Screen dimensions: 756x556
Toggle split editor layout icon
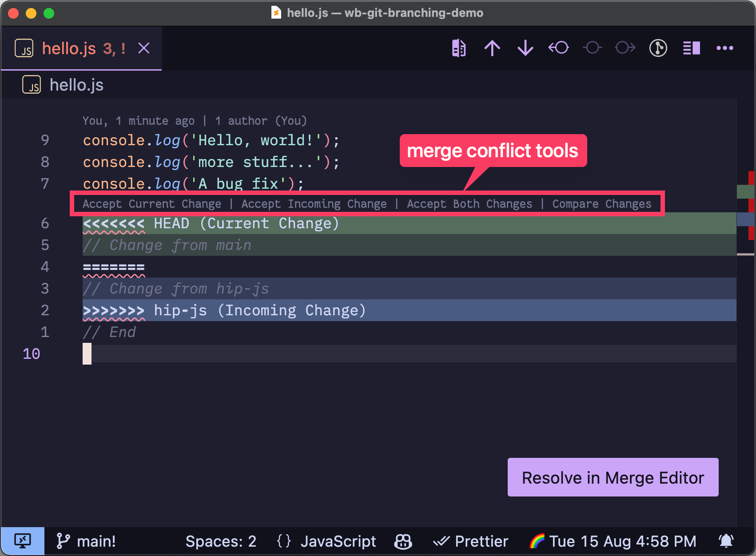692,48
